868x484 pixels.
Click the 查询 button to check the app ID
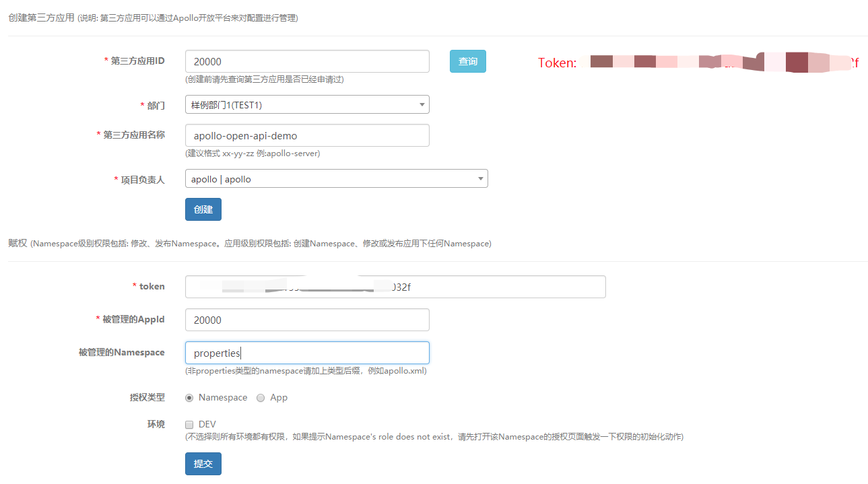[467, 61]
